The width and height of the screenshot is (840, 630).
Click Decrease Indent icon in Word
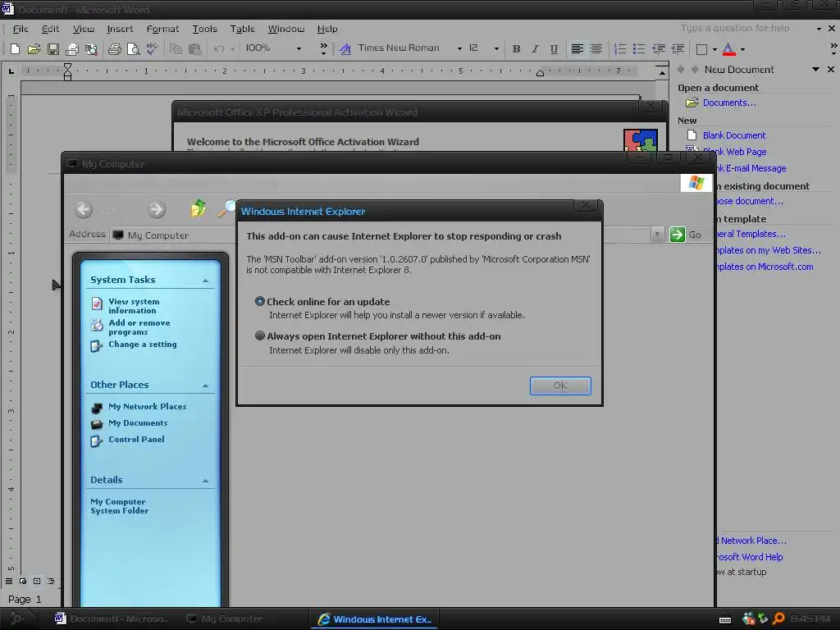click(x=659, y=49)
